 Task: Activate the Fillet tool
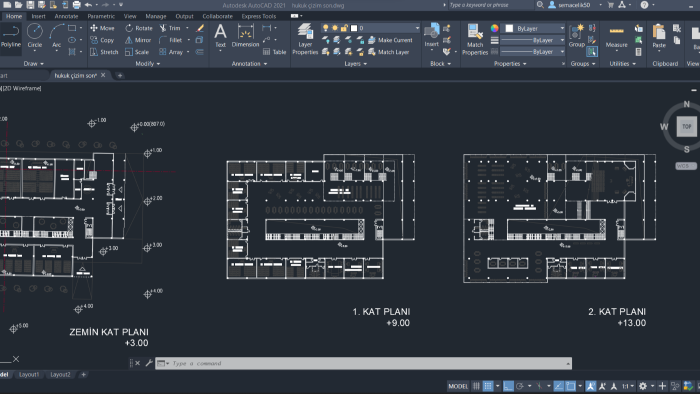click(x=171, y=40)
